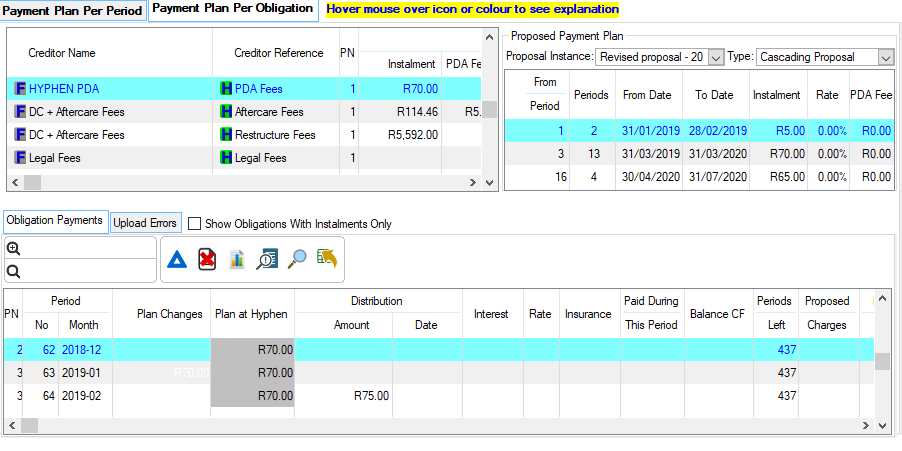Select the Obligation Payments tab
Image resolution: width=902 pixels, height=451 pixels.
click(54, 221)
